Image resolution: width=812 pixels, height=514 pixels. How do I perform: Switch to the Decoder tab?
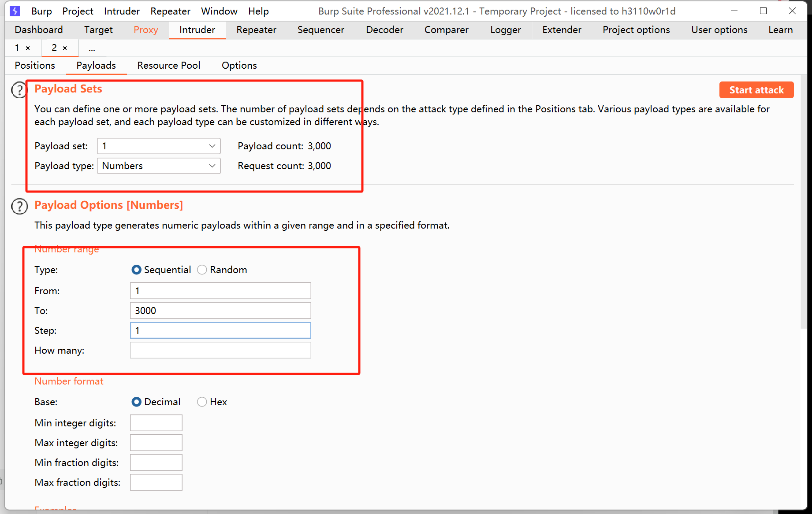point(384,30)
